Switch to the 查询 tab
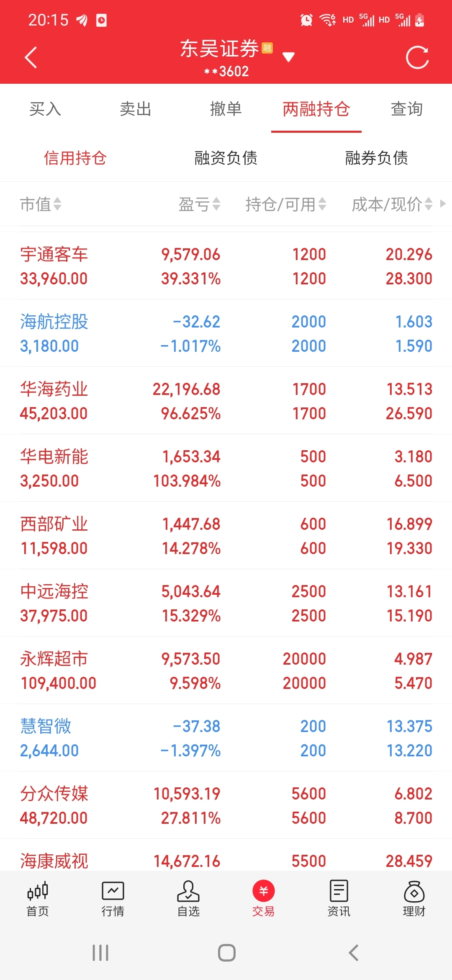Image resolution: width=452 pixels, height=980 pixels. [x=407, y=109]
